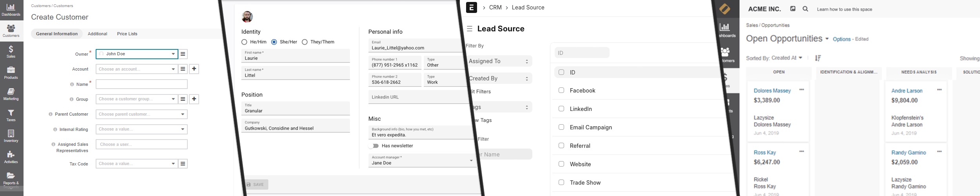Click the search magnifier next to ACME INC.
Image resolution: width=980 pixels, height=196 pixels.
pos(805,9)
